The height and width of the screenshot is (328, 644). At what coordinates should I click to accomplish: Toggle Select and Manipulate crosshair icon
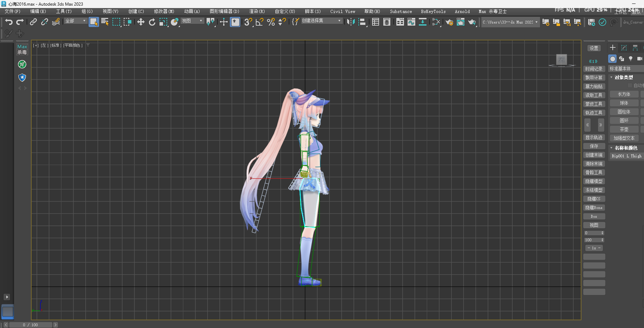pos(224,22)
